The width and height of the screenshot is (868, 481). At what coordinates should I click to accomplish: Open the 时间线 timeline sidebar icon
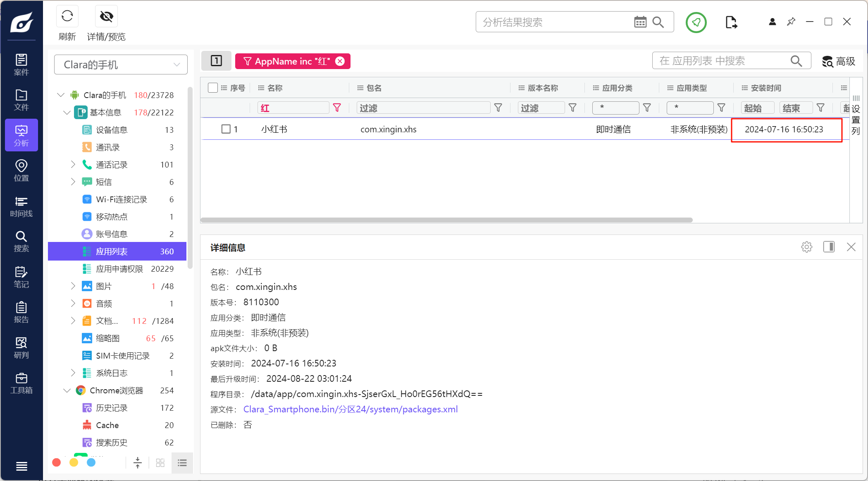(21, 206)
